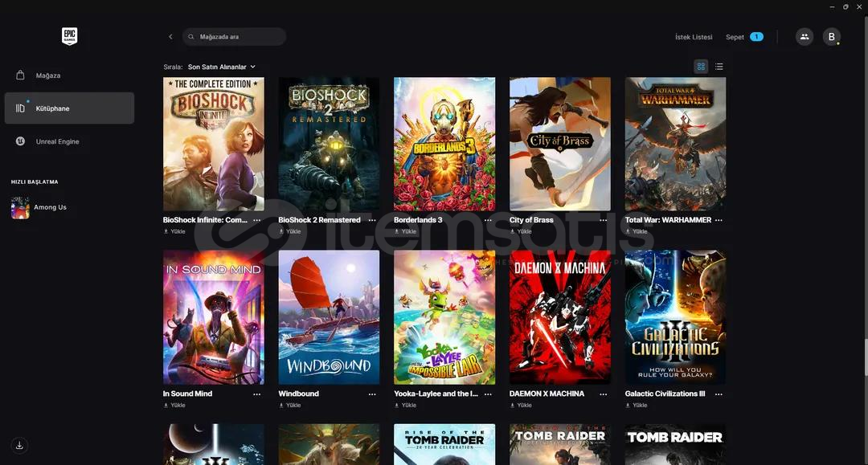Open BioShock Infinite cover thumbnail

214,144
